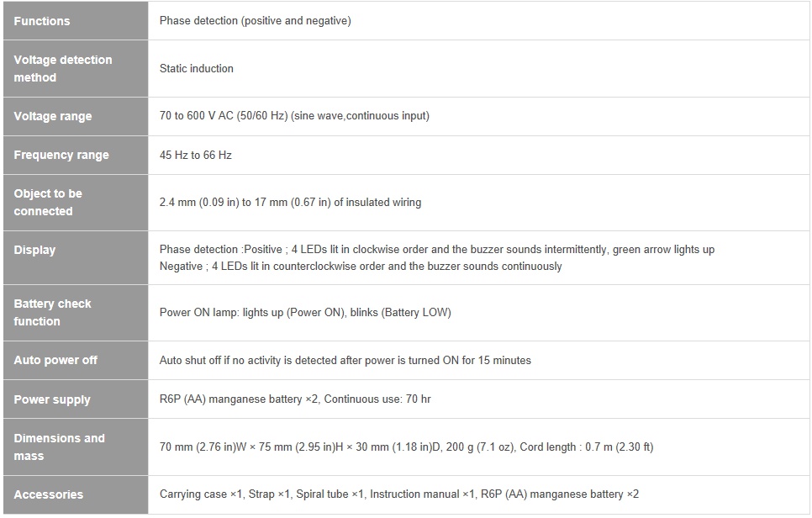Select the auto shut off 15 minutes text
812x518 pixels.
coord(345,360)
